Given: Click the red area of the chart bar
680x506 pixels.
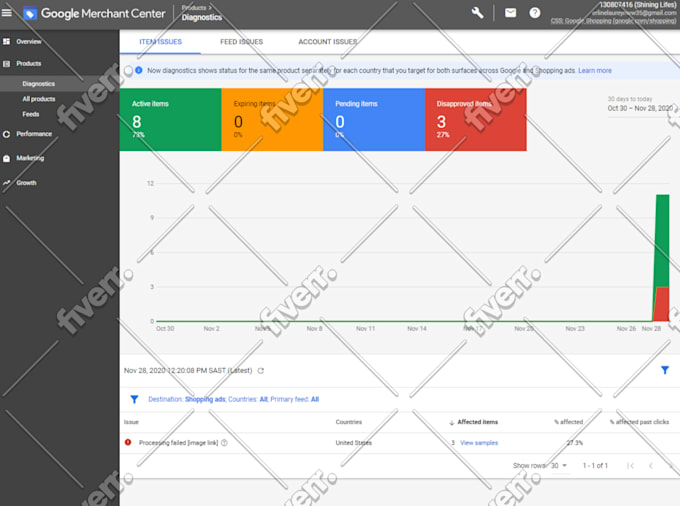Looking at the screenshot, I should [662, 306].
